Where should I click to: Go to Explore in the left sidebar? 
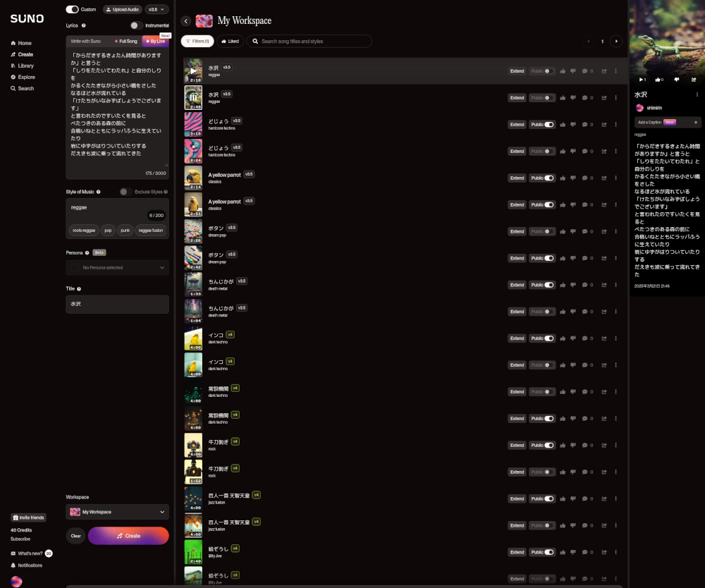point(26,77)
